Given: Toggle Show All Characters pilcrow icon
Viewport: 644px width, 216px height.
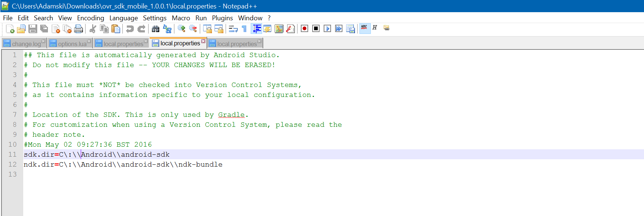Looking at the screenshot, I should (x=244, y=29).
